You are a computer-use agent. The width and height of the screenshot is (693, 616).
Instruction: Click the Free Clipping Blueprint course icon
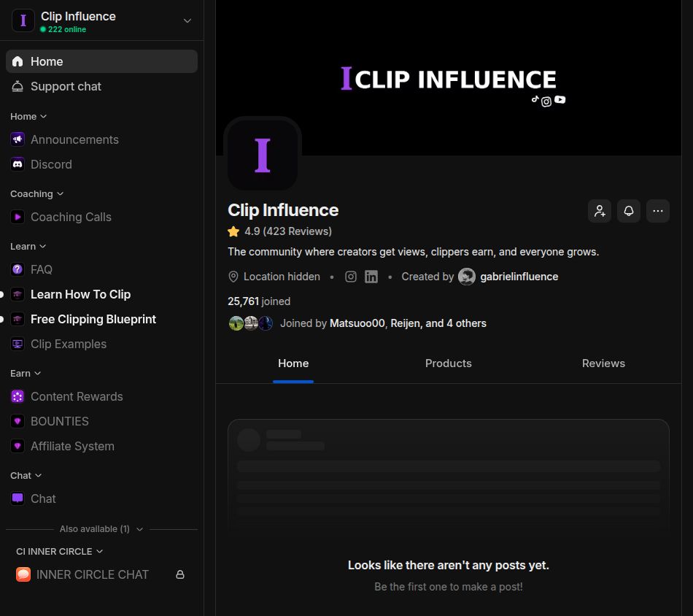tap(18, 319)
